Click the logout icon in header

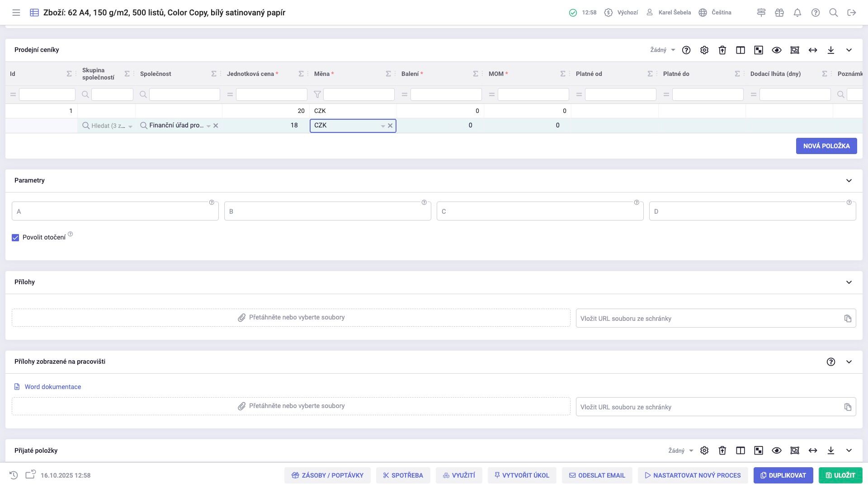pyautogui.click(x=852, y=13)
